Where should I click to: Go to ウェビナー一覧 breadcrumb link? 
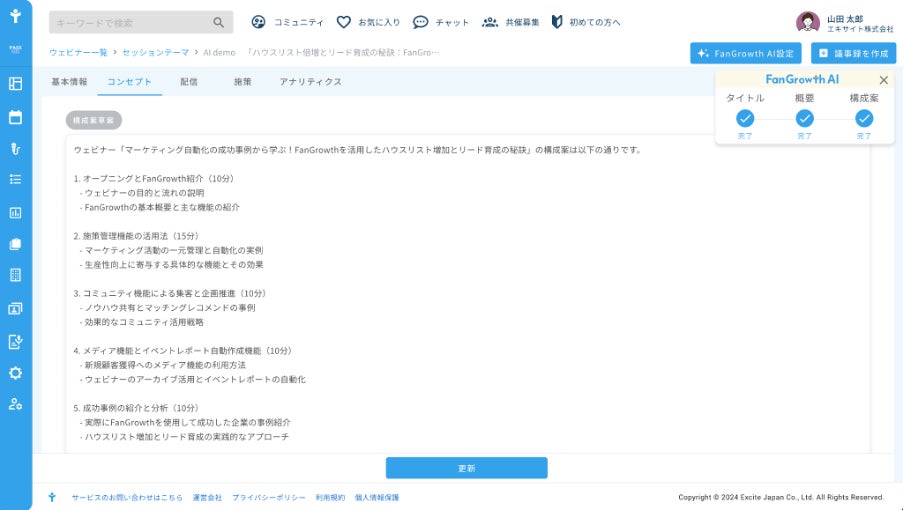pyautogui.click(x=78, y=52)
